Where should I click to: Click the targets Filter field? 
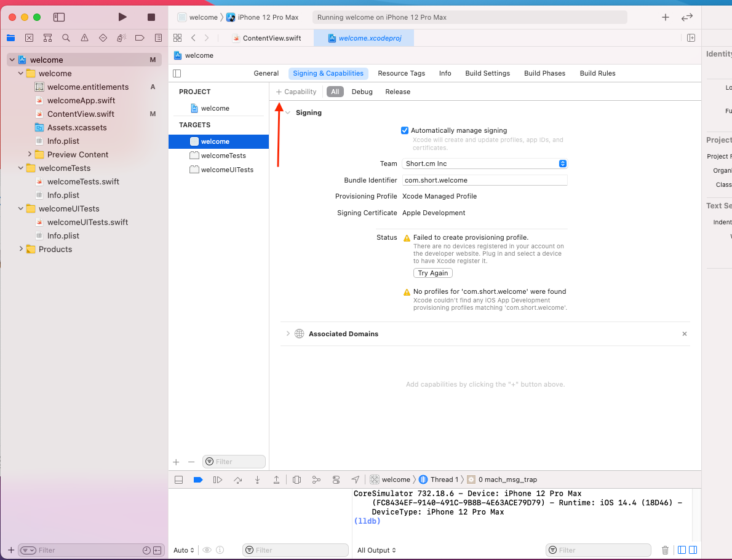pos(234,462)
